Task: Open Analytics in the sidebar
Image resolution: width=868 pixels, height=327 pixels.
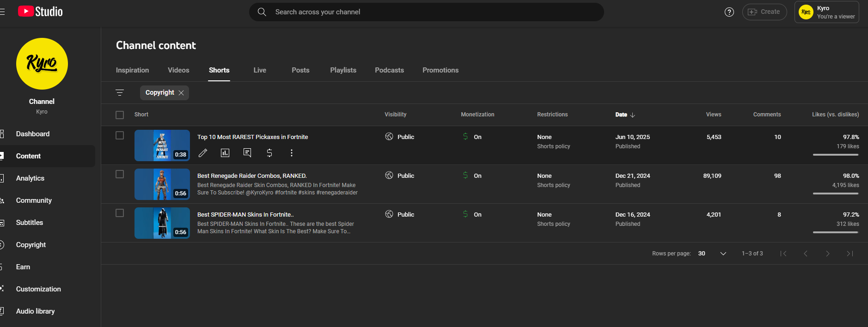Action: [x=48, y=178]
